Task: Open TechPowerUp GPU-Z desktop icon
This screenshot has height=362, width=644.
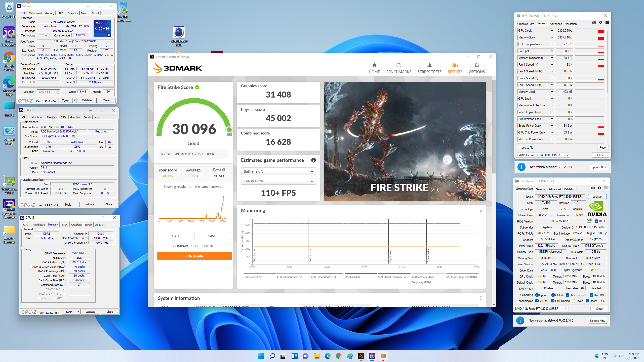Action: [9, 185]
